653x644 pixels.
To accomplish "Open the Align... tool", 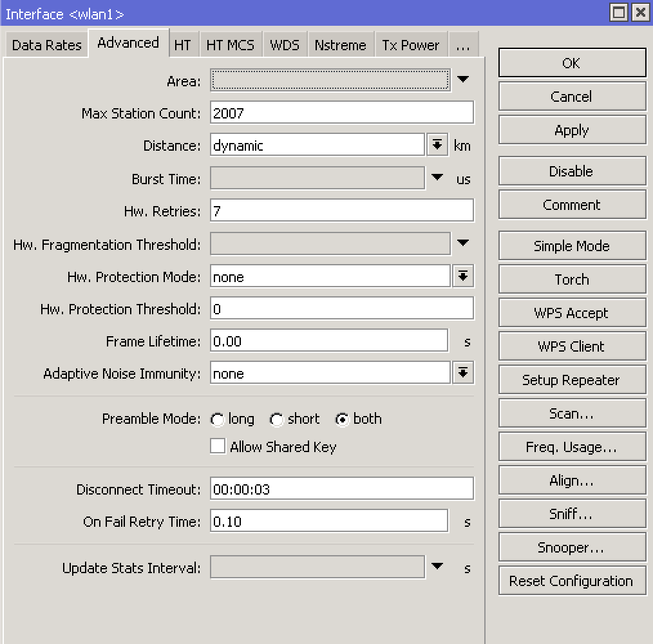I will (x=573, y=480).
